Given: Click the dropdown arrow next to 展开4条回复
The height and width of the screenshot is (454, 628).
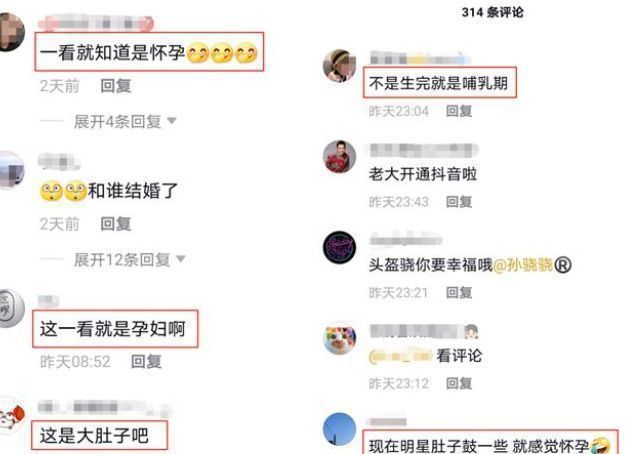Looking at the screenshot, I should coord(172,121).
